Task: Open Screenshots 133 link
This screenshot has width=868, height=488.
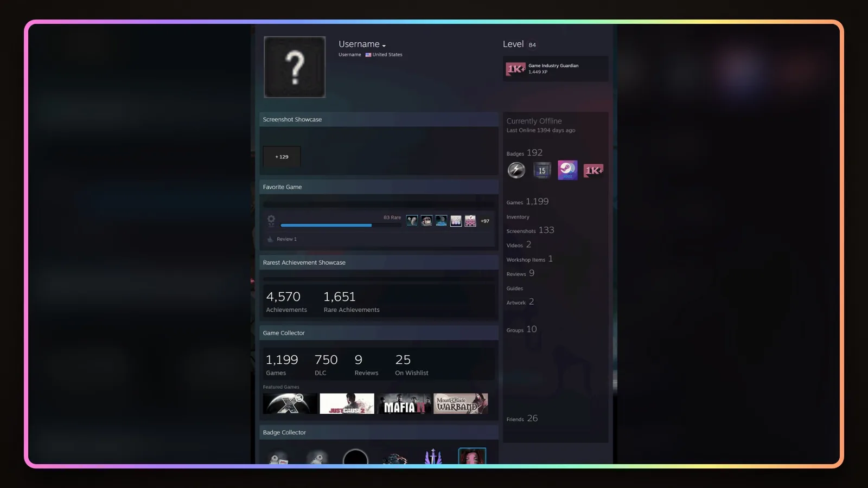Action: click(x=530, y=230)
